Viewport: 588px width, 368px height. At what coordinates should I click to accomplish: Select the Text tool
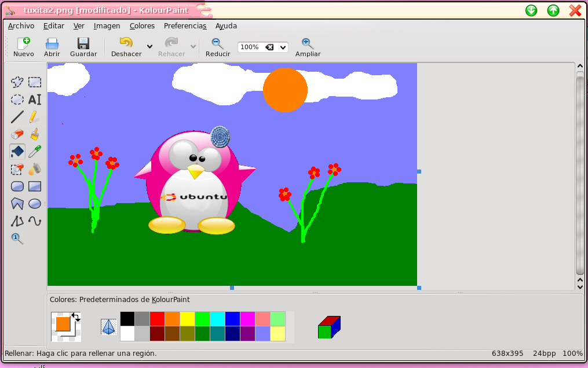point(35,100)
